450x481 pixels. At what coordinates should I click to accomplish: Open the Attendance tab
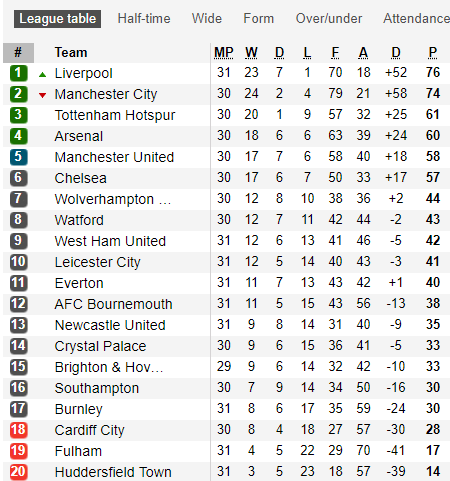point(416,19)
